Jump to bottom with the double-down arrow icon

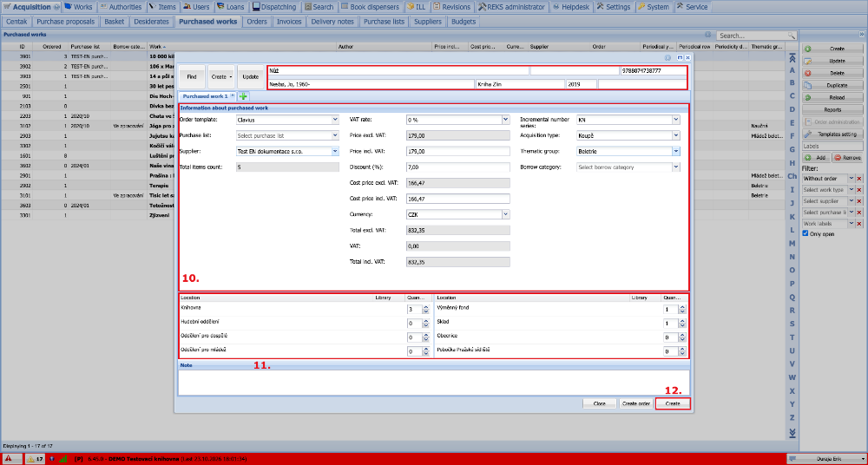[x=792, y=432]
